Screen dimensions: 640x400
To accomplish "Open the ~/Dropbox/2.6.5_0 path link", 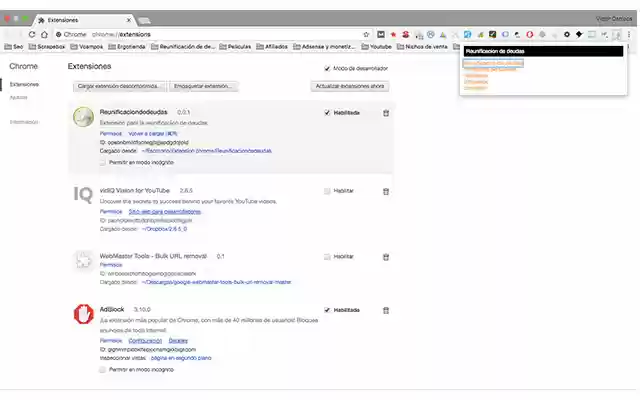I will point(164,229).
